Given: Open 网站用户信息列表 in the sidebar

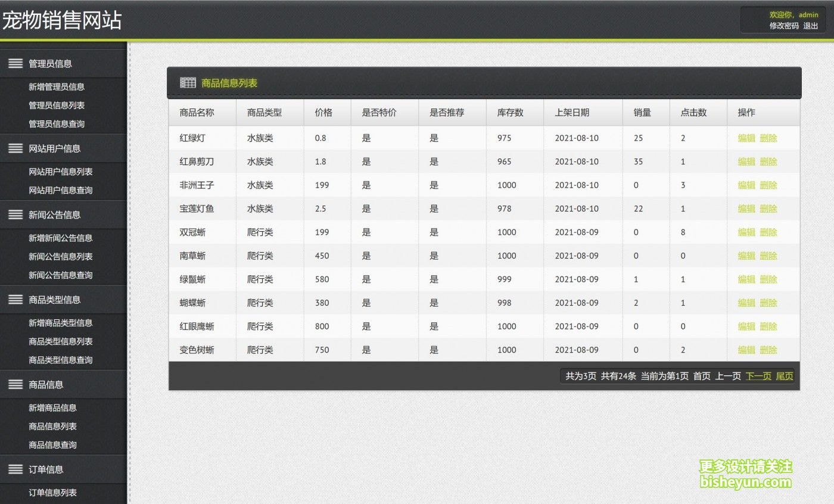Looking at the screenshot, I should [61, 172].
